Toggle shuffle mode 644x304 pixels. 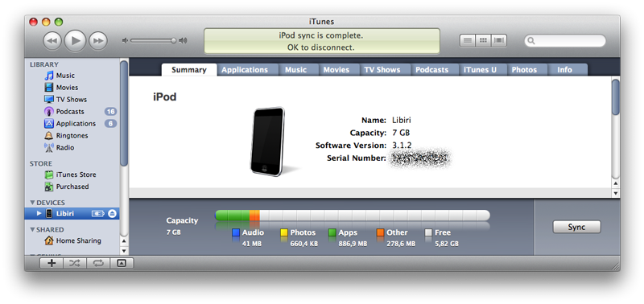74,263
